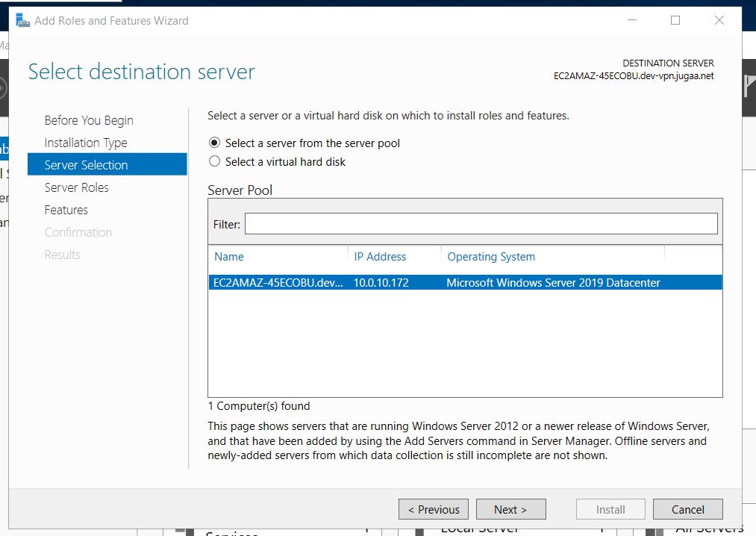Viewport: 756px width, 536px height.
Task: Close the wizard window
Action: click(x=719, y=21)
